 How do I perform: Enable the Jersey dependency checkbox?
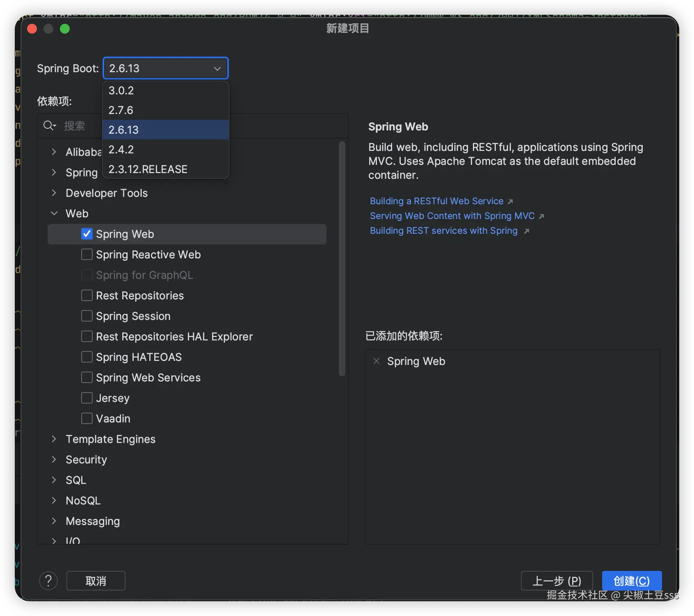[87, 398]
